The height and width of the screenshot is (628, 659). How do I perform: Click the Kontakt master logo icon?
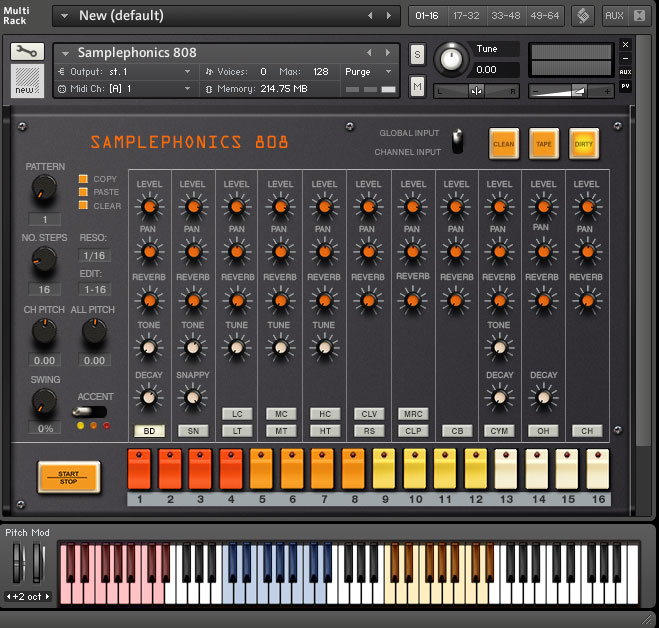pos(582,15)
